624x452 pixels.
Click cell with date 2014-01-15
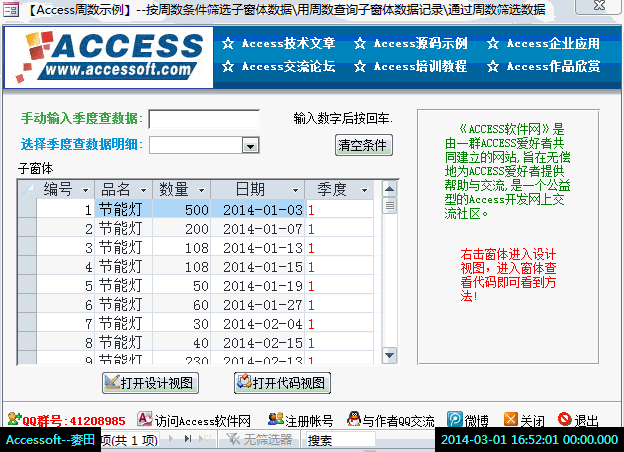point(258,266)
